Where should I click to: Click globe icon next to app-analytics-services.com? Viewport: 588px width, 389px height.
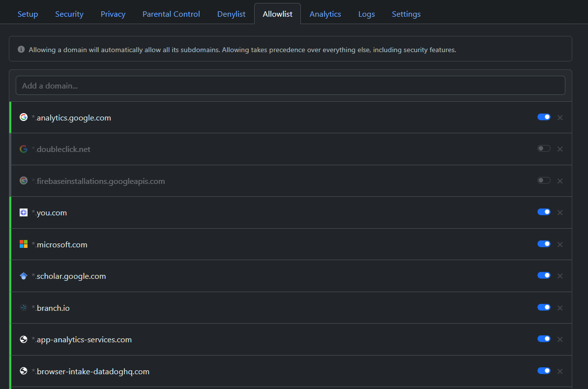click(x=23, y=339)
